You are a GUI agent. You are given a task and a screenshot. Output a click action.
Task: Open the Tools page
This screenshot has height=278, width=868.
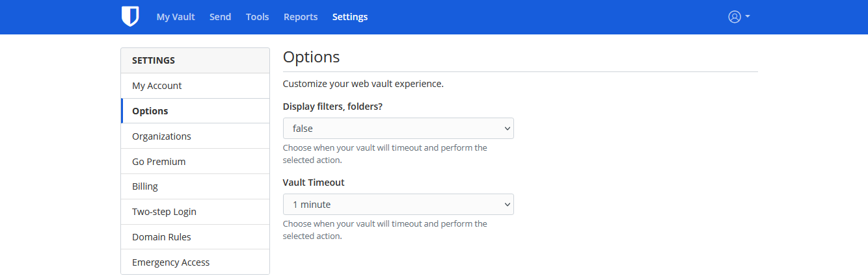pyautogui.click(x=257, y=17)
